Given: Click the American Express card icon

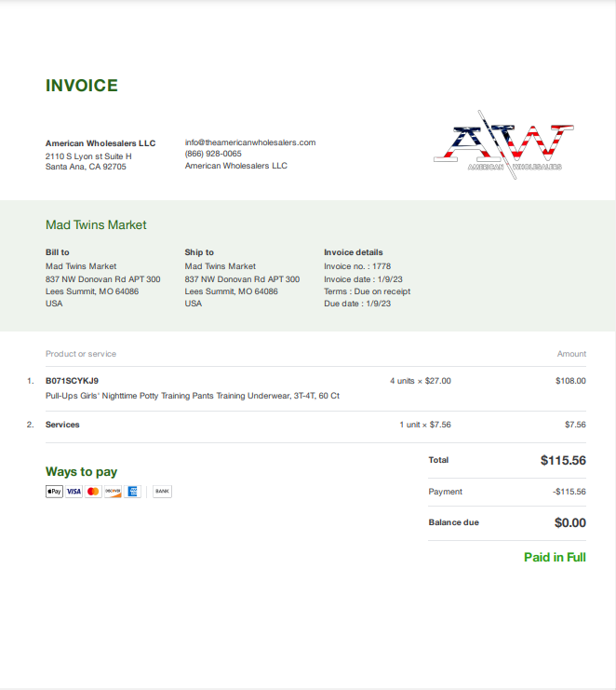Looking at the screenshot, I should point(132,491).
